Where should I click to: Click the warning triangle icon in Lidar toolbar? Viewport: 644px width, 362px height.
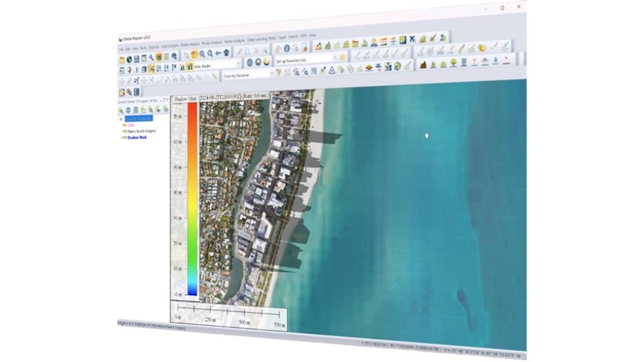pyautogui.click(x=332, y=70)
